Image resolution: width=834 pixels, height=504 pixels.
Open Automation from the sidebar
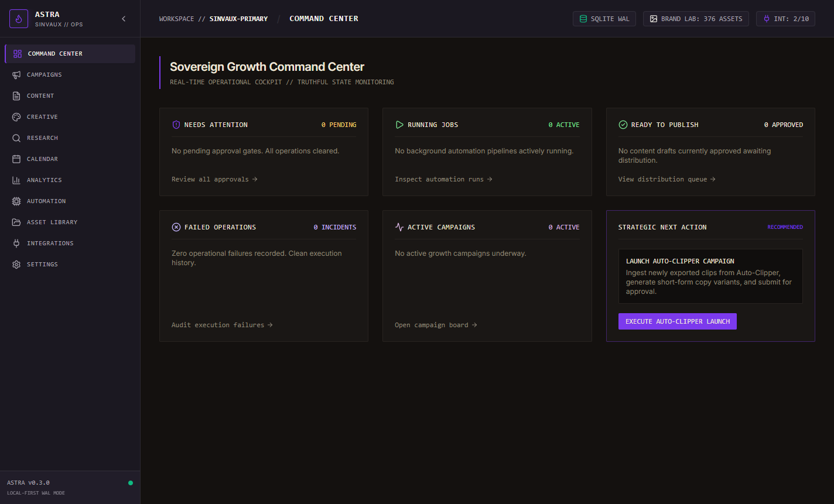tap(70, 201)
